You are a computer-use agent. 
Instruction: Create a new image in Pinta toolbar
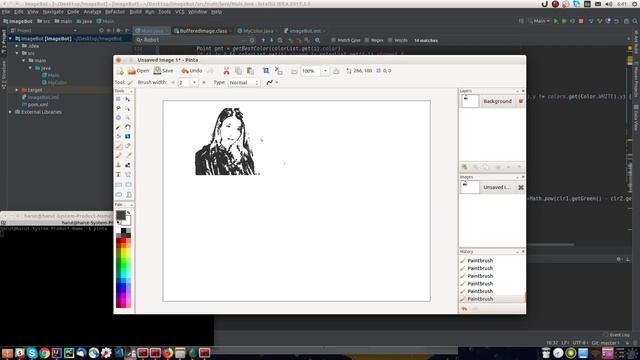coord(120,71)
